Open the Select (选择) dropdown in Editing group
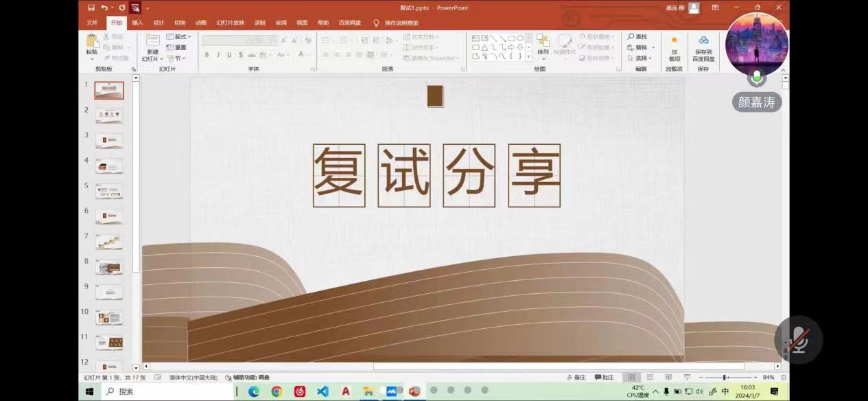Screen dimensions: 868x401 [640, 58]
